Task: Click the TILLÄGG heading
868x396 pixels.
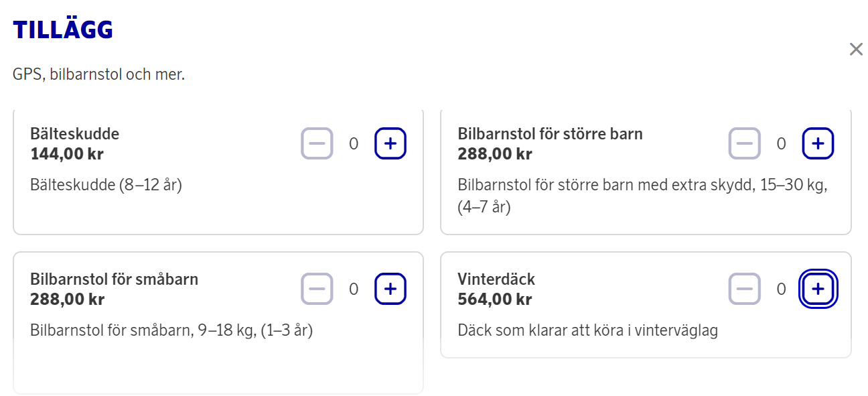Action: pyautogui.click(x=63, y=29)
